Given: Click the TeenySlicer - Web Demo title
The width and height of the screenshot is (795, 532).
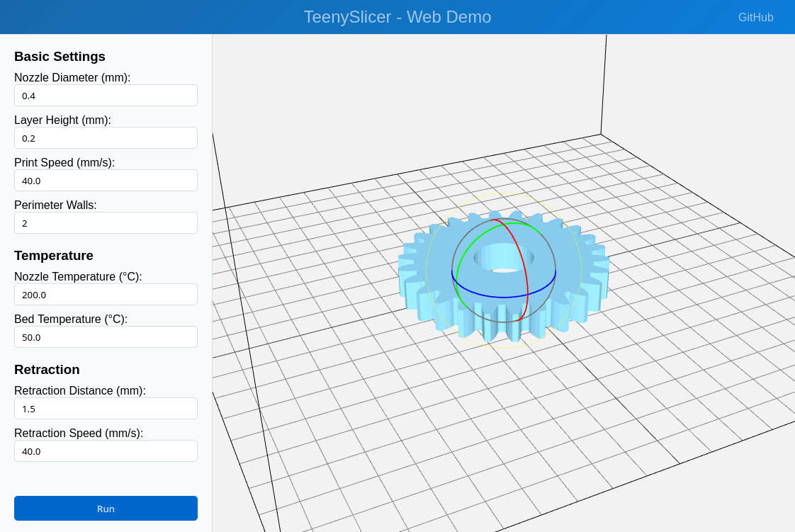Looking at the screenshot, I should click(397, 17).
